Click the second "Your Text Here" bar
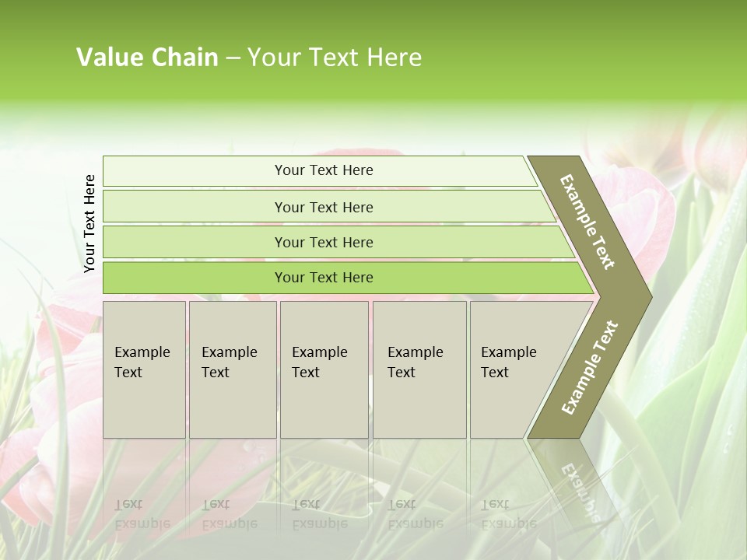Viewport: 747px width, 560px height. tap(323, 207)
